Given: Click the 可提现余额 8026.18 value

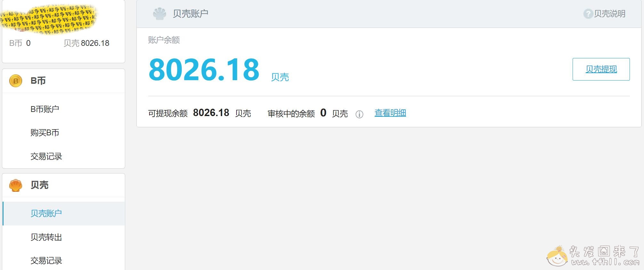Looking at the screenshot, I should (x=211, y=113).
